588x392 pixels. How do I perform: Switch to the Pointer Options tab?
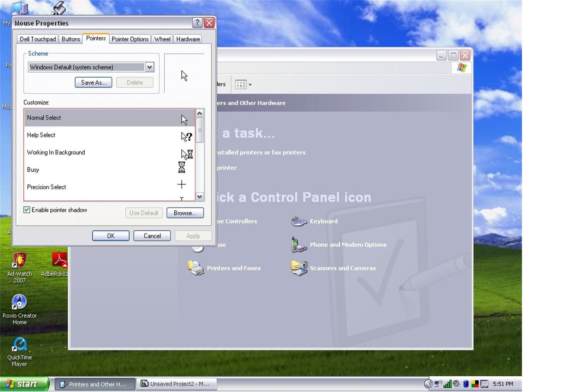130,39
